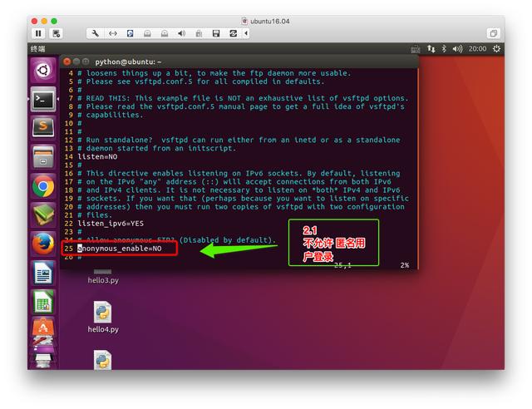Enter full screen view mode

[493, 33]
